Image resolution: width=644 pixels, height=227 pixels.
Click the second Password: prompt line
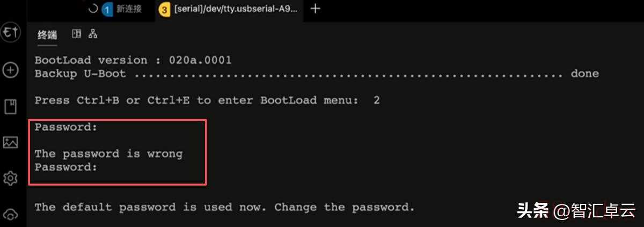[66, 167]
